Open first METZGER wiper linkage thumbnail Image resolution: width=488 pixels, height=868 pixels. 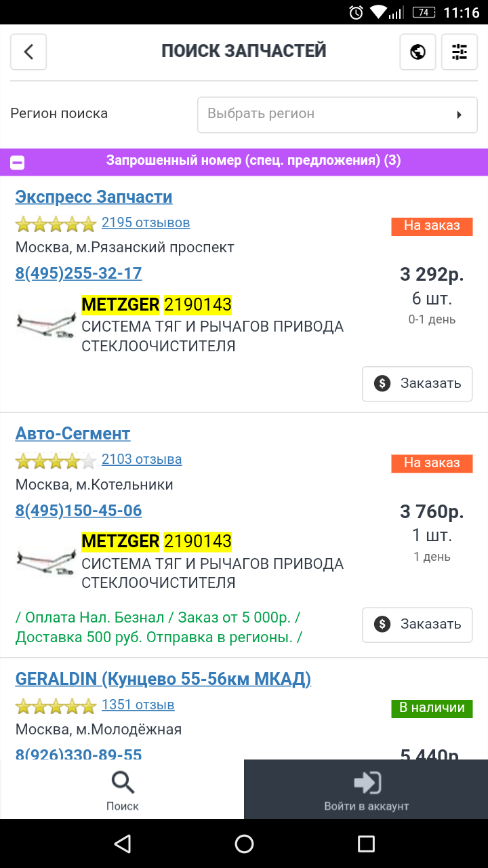pyautogui.click(x=46, y=323)
